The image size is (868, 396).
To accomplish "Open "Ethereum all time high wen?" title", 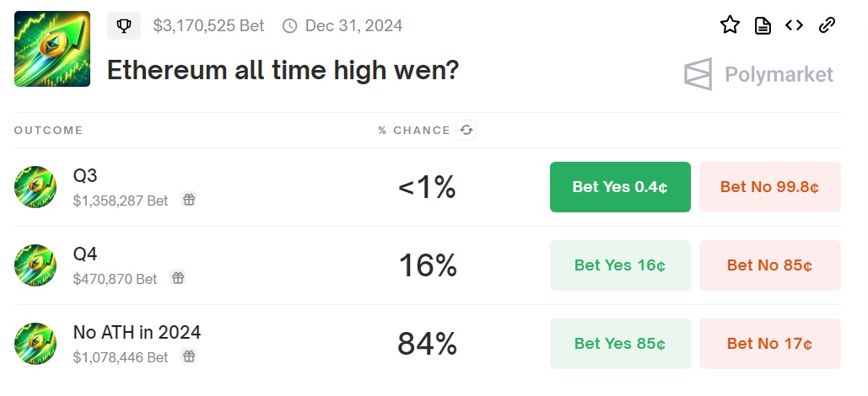I will pyautogui.click(x=283, y=70).
